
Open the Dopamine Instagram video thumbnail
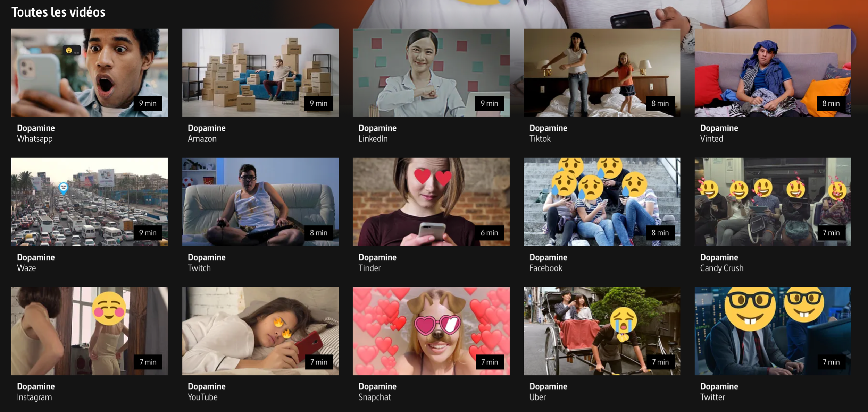(x=90, y=331)
